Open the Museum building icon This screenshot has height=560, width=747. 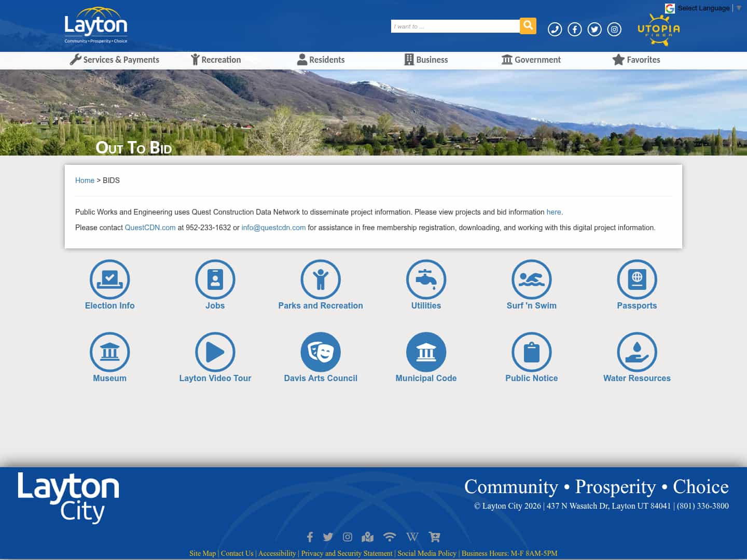point(109,352)
